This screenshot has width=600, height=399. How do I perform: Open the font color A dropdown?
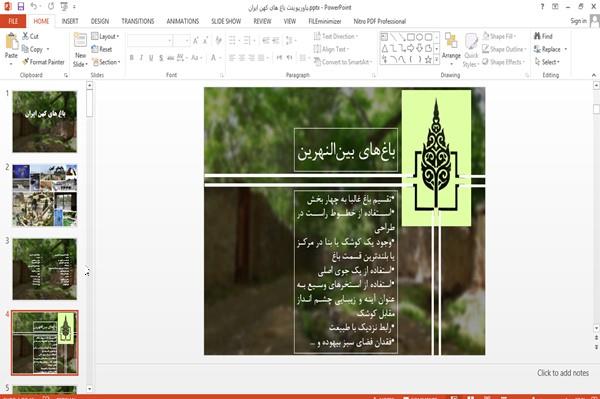pyautogui.click(x=214, y=58)
